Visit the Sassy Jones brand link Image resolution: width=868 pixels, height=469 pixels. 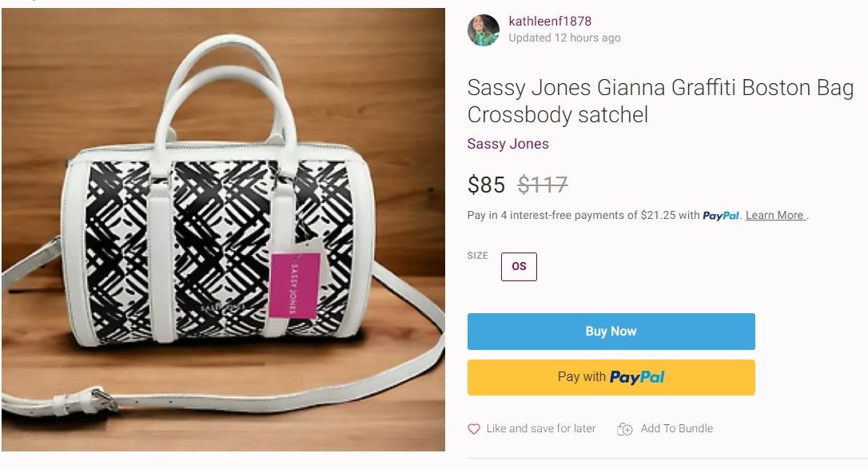coord(508,144)
